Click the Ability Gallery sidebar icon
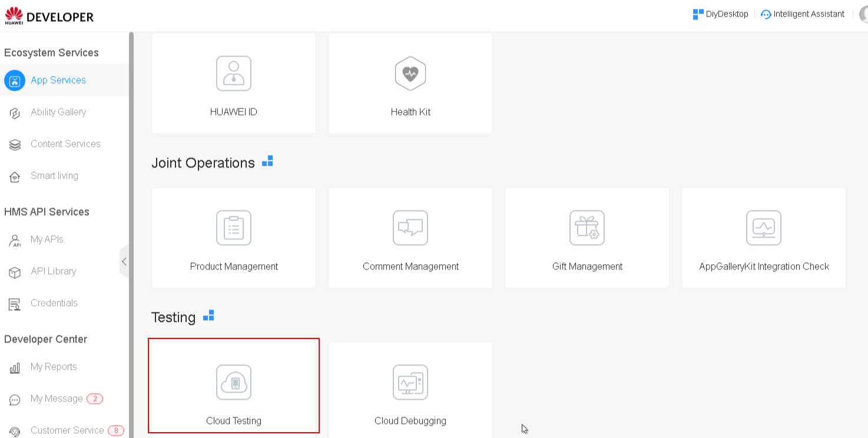This screenshot has height=438, width=868. coord(15,113)
